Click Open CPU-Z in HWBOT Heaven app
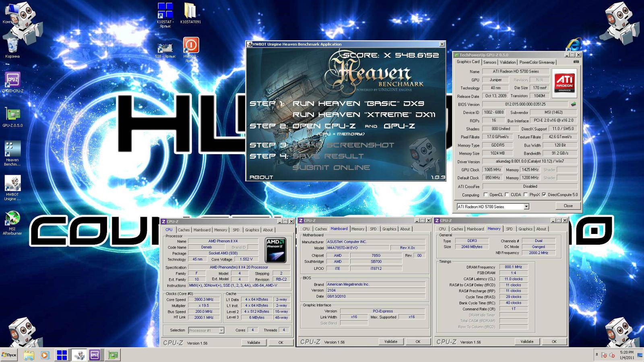644x362 pixels. [x=324, y=126]
